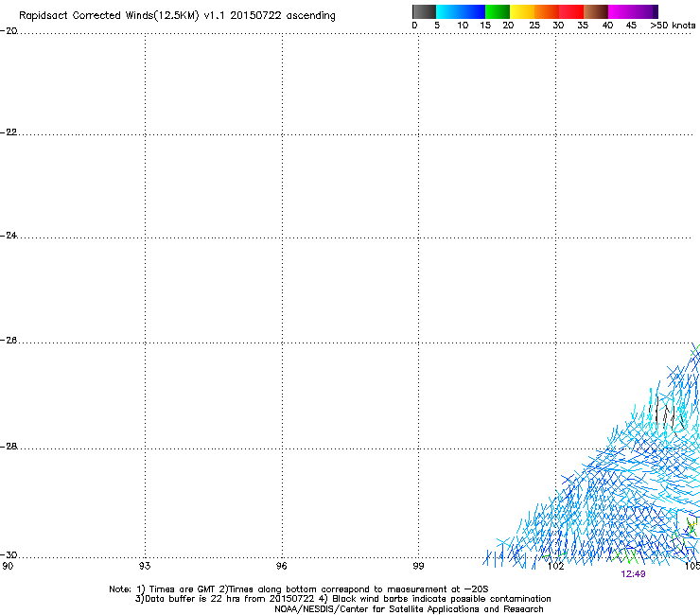700x615 pixels.
Task: Click the longitude label 96
Action: pos(281,566)
